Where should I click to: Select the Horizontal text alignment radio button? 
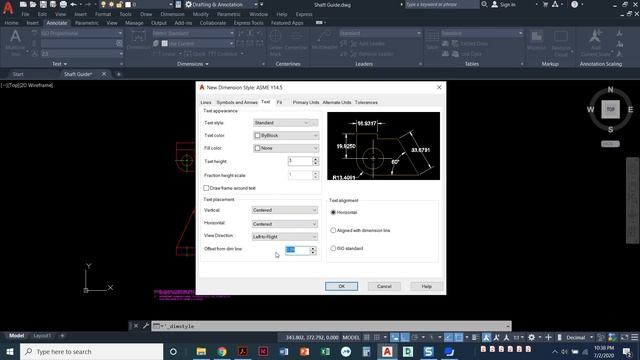pos(333,212)
